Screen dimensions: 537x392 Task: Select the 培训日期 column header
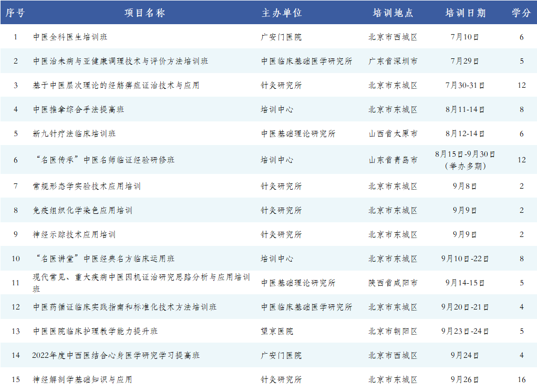point(465,13)
